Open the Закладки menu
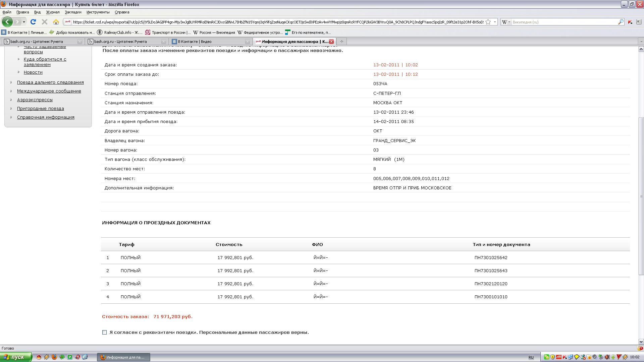 73,12
